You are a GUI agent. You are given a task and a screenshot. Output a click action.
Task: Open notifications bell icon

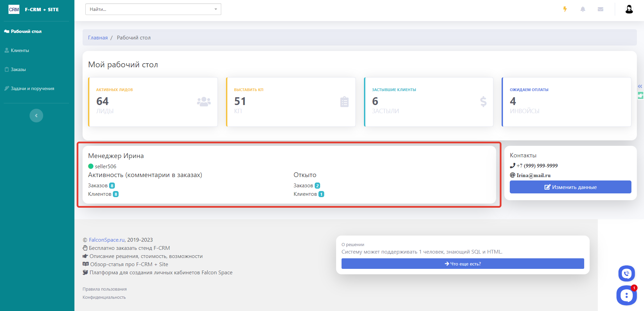click(x=582, y=9)
